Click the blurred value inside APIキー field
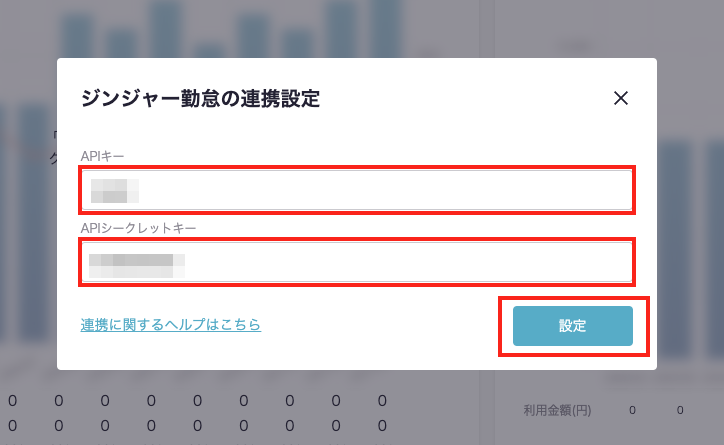724x445 pixels. point(113,189)
